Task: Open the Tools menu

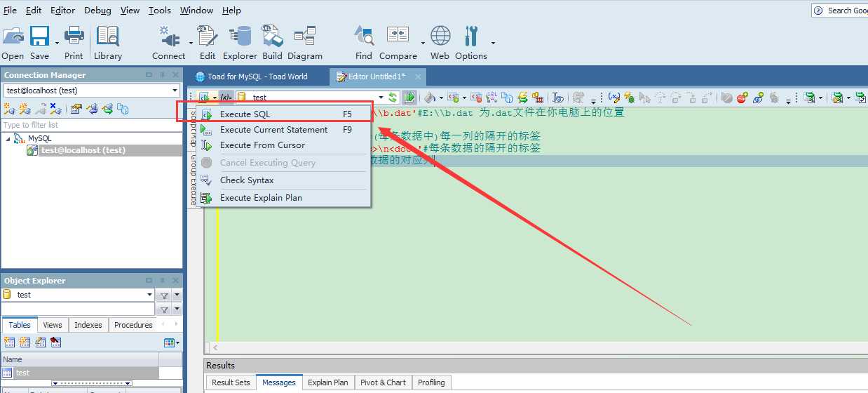Action: (159, 11)
